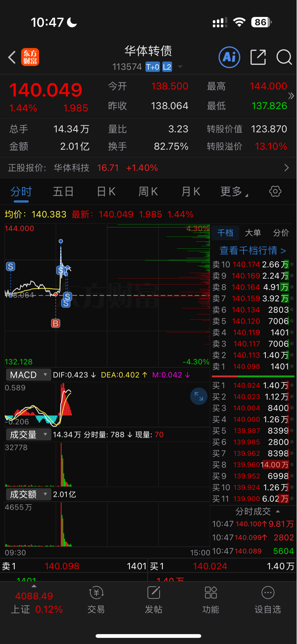Open 查看千档行情 link
This screenshot has width=297, height=644.
[x=253, y=251]
